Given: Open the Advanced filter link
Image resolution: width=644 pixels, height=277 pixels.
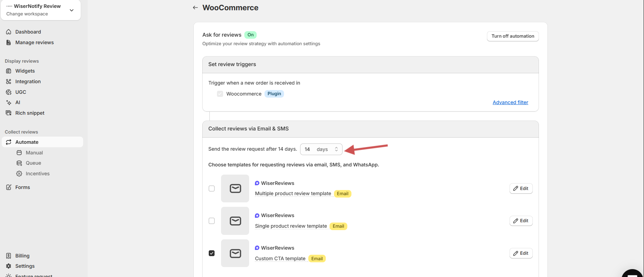Looking at the screenshot, I should point(510,102).
